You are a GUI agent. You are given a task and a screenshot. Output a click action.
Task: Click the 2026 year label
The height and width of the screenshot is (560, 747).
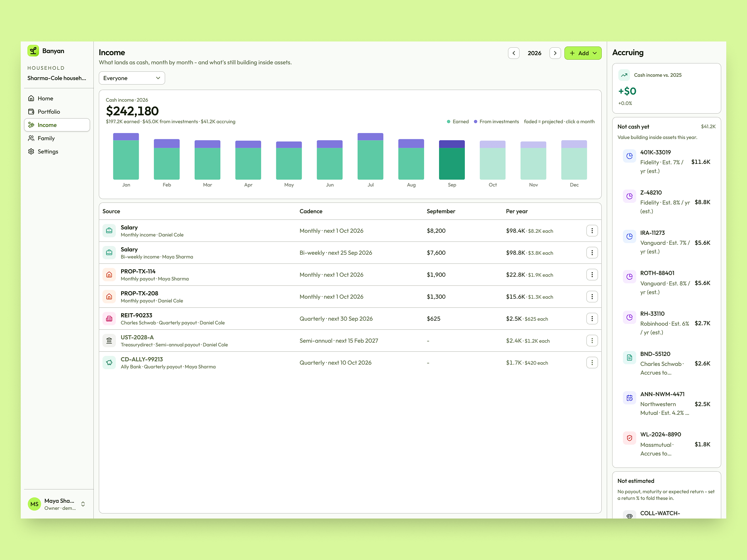pos(535,53)
